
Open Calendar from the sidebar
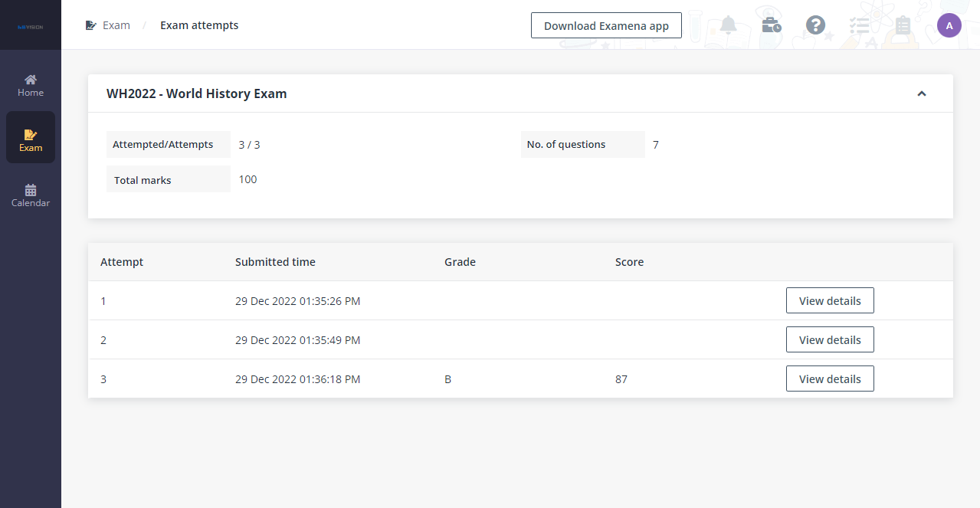[30, 195]
